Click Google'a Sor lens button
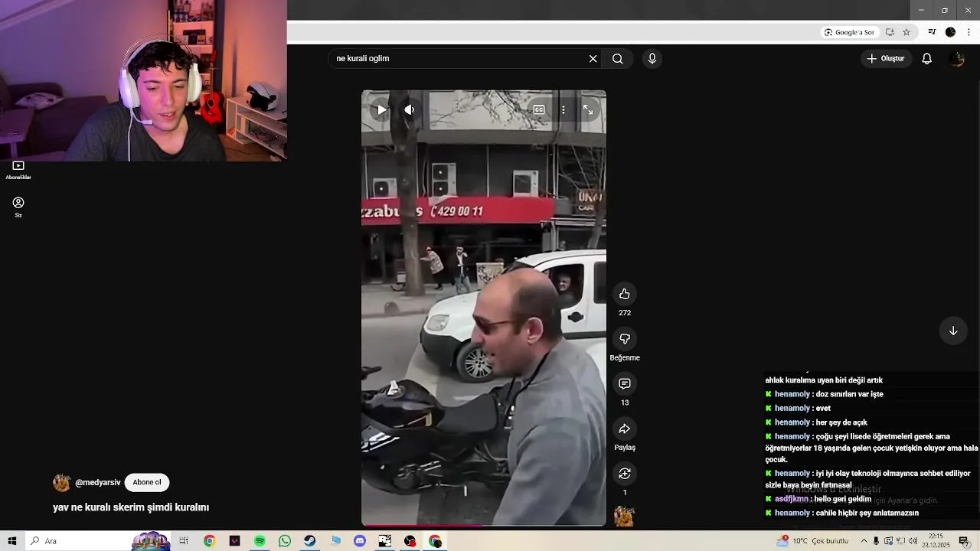 click(x=849, y=32)
